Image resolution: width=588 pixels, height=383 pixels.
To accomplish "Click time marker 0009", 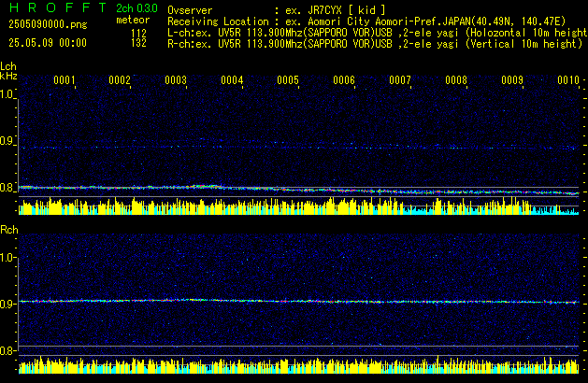I will pos(512,80).
